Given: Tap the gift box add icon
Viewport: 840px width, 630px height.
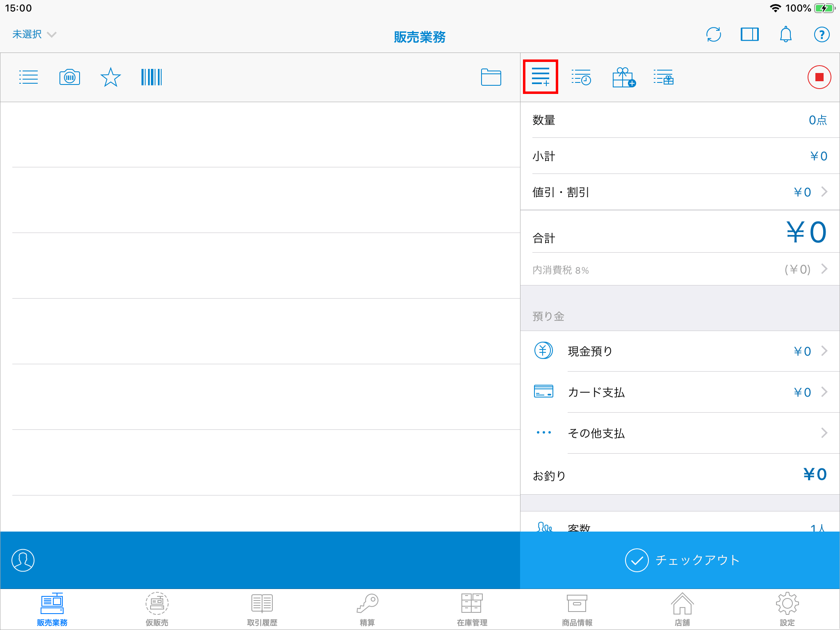Looking at the screenshot, I should pos(623,77).
